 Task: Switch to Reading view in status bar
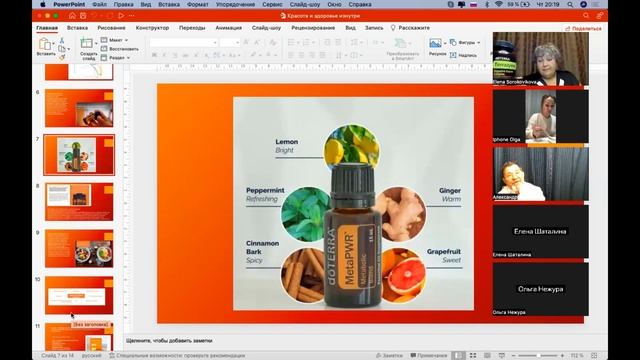[487, 356]
